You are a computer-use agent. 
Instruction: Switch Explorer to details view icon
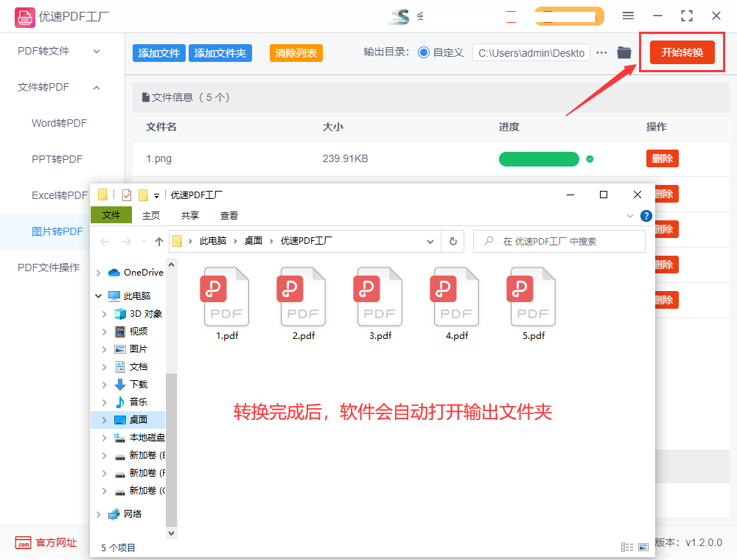(627, 547)
